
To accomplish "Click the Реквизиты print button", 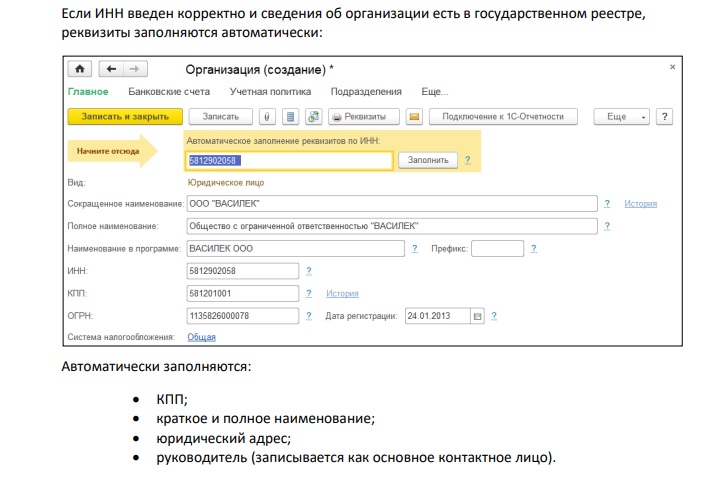I will click(x=364, y=117).
